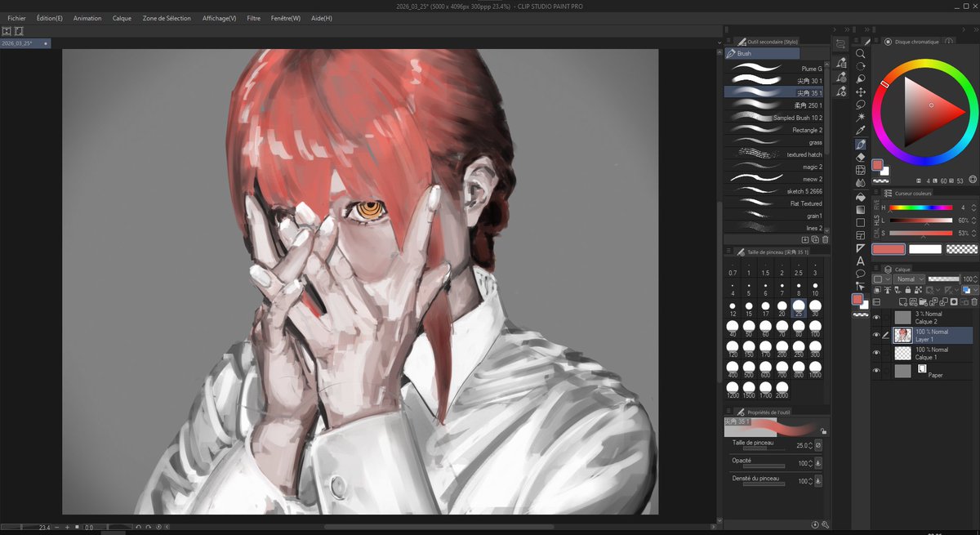Open the brush density dynamics button

click(817, 481)
